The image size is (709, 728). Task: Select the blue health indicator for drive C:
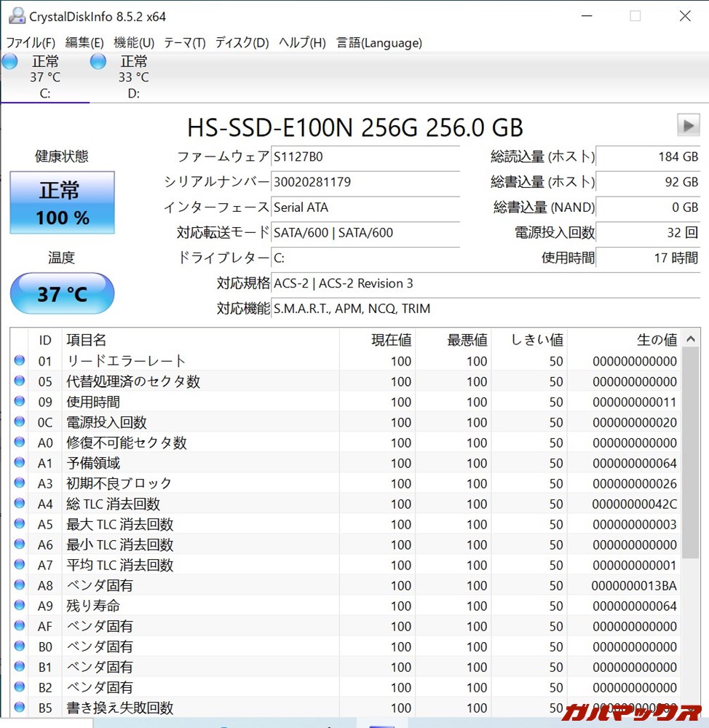9,62
